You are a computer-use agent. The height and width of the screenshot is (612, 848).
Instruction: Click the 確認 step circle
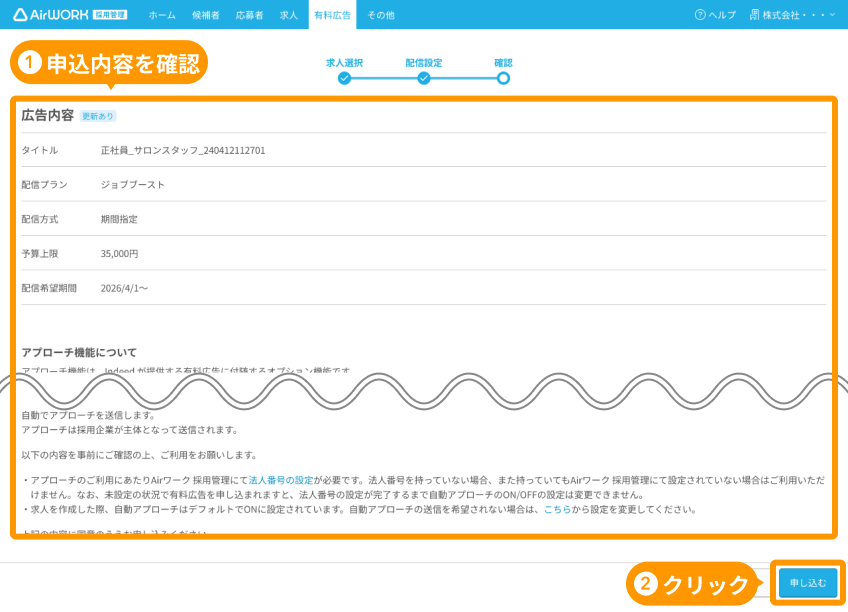click(503, 79)
